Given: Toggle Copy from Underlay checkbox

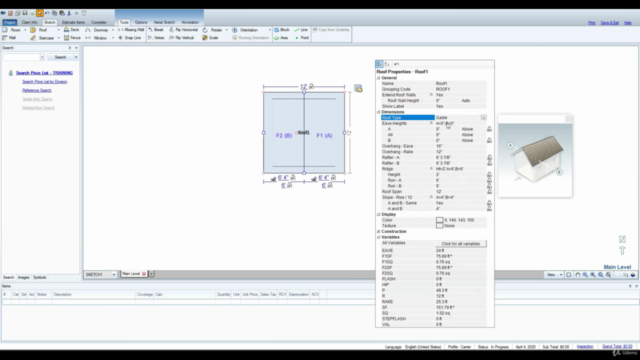Looking at the screenshot, I should coord(315,30).
